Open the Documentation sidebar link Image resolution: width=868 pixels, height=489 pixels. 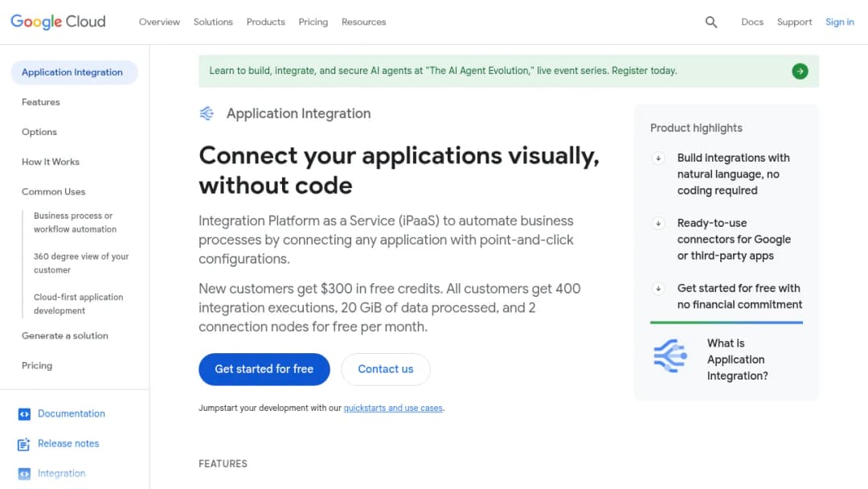(72, 413)
